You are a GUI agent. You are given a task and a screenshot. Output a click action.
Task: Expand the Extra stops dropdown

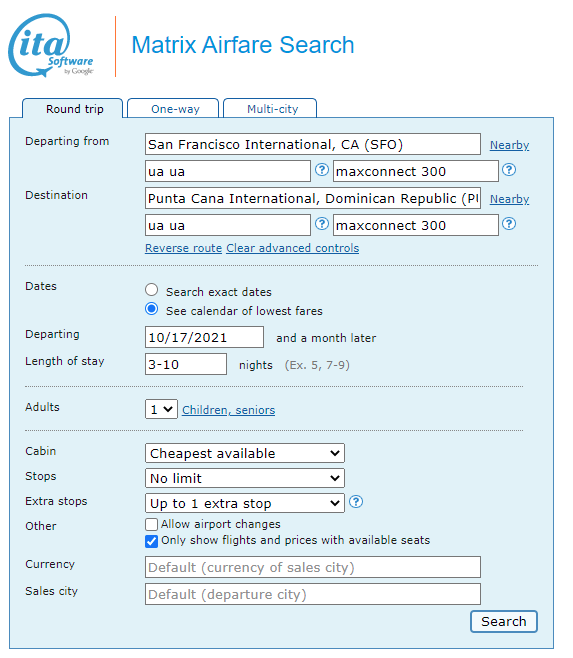pos(245,503)
